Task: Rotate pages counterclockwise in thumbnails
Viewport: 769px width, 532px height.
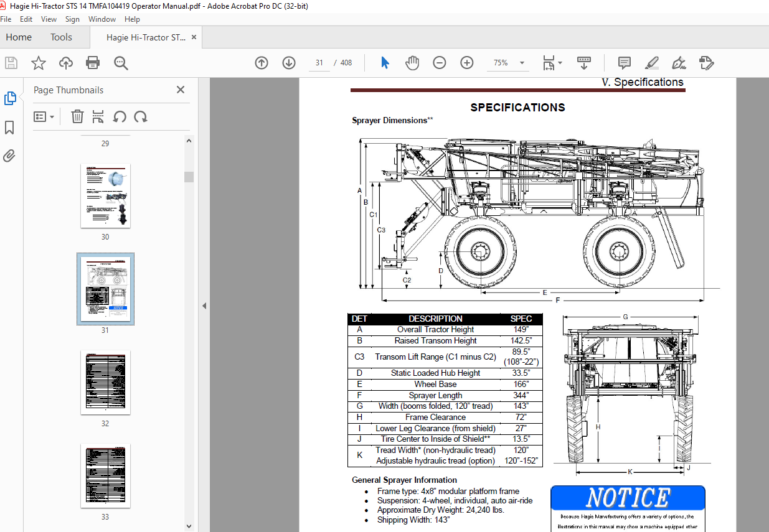Action: coord(120,116)
